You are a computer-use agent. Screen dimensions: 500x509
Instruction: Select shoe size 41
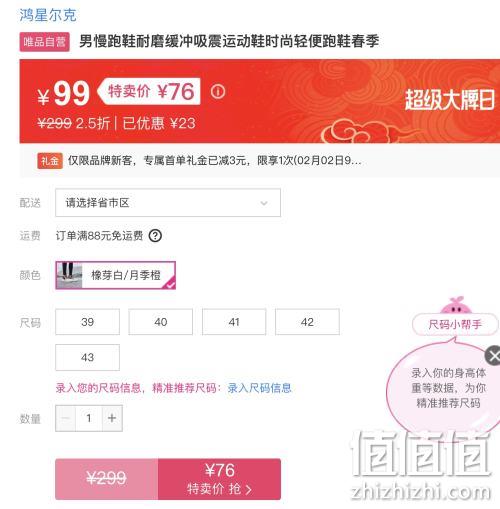point(234,322)
